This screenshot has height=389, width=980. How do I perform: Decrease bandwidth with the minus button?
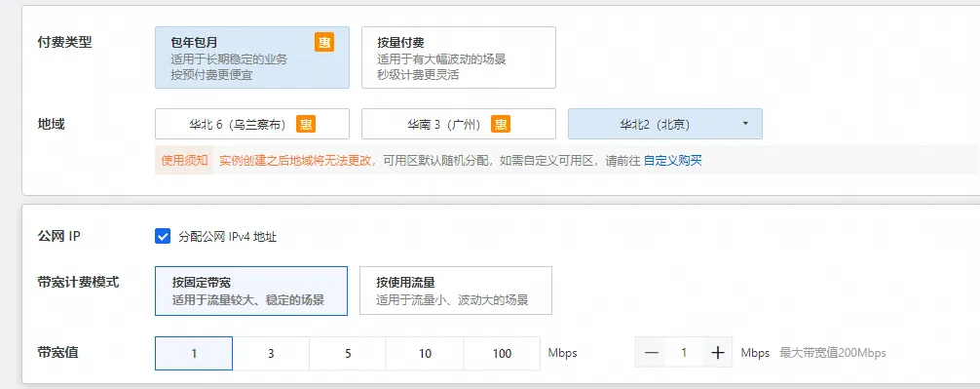pyautogui.click(x=652, y=353)
